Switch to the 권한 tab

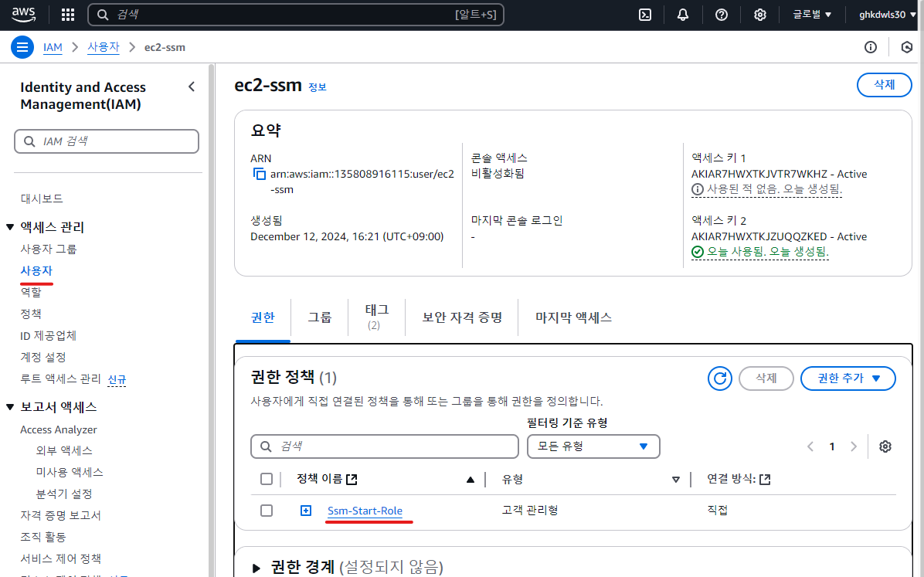pyautogui.click(x=263, y=317)
